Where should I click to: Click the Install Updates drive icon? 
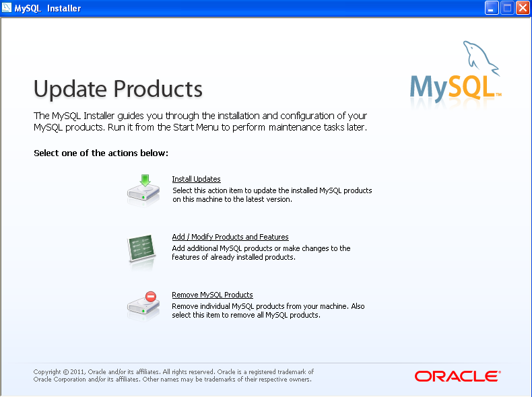point(143,188)
